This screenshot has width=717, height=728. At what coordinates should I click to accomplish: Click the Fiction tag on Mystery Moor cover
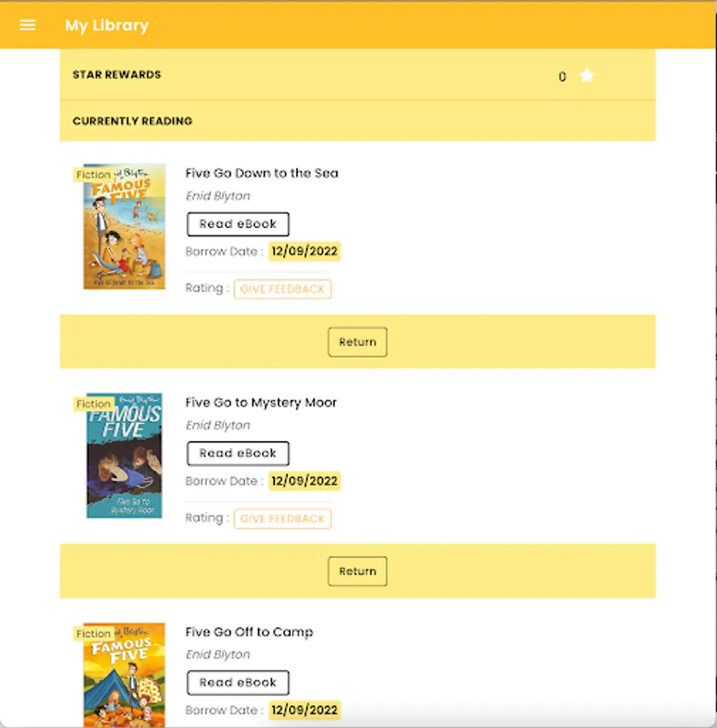coord(93,404)
